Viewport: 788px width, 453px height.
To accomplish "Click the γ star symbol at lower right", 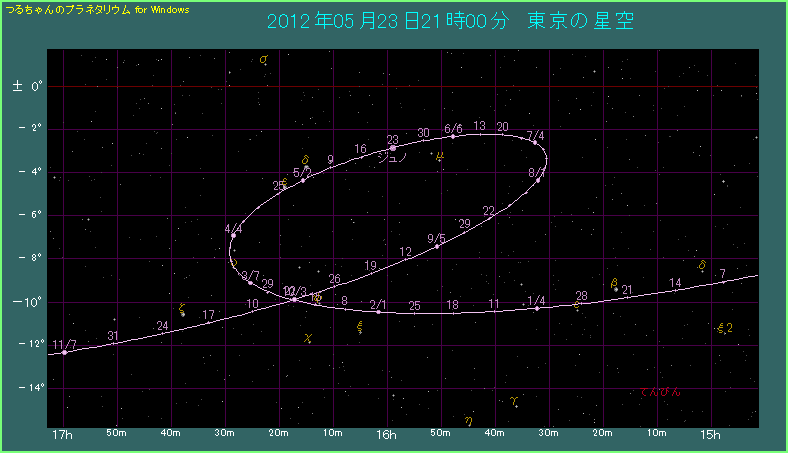I will tap(513, 401).
